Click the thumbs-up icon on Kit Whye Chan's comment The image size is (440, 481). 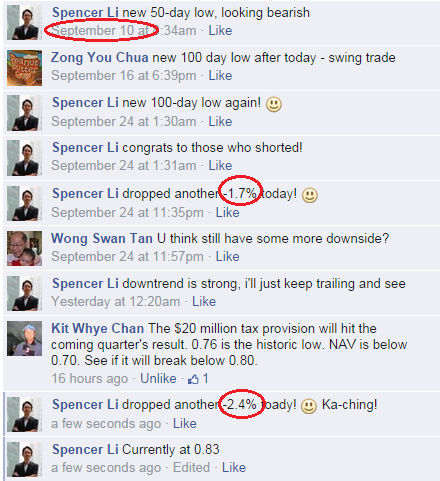(x=193, y=379)
